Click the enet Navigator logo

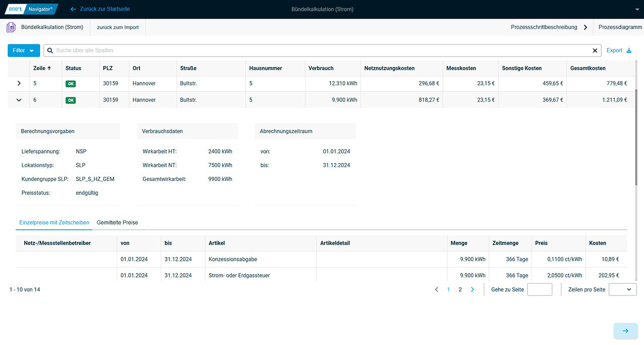(x=31, y=9)
